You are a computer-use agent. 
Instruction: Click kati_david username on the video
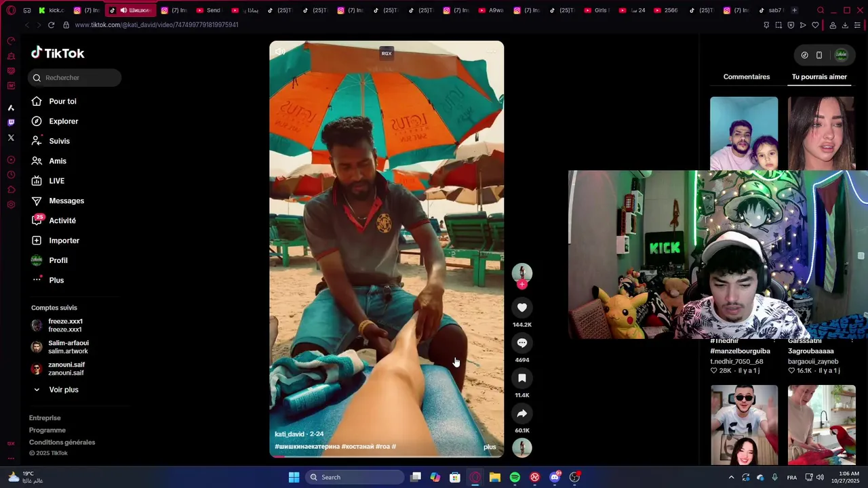pyautogui.click(x=290, y=434)
